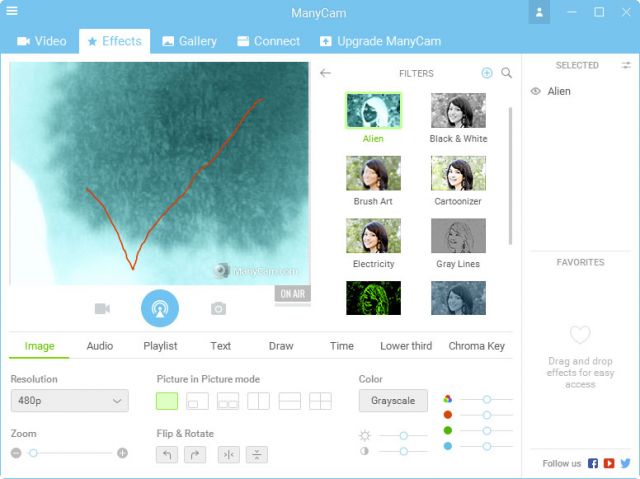Open the Time tab
640x479 pixels.
[342, 346]
